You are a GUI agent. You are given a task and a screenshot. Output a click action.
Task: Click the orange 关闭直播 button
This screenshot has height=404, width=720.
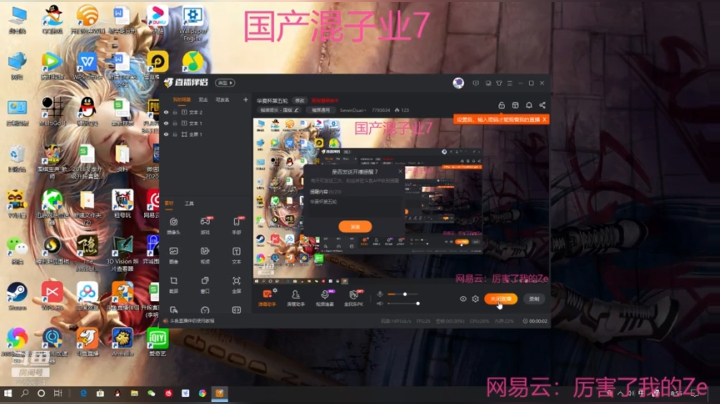click(x=501, y=299)
